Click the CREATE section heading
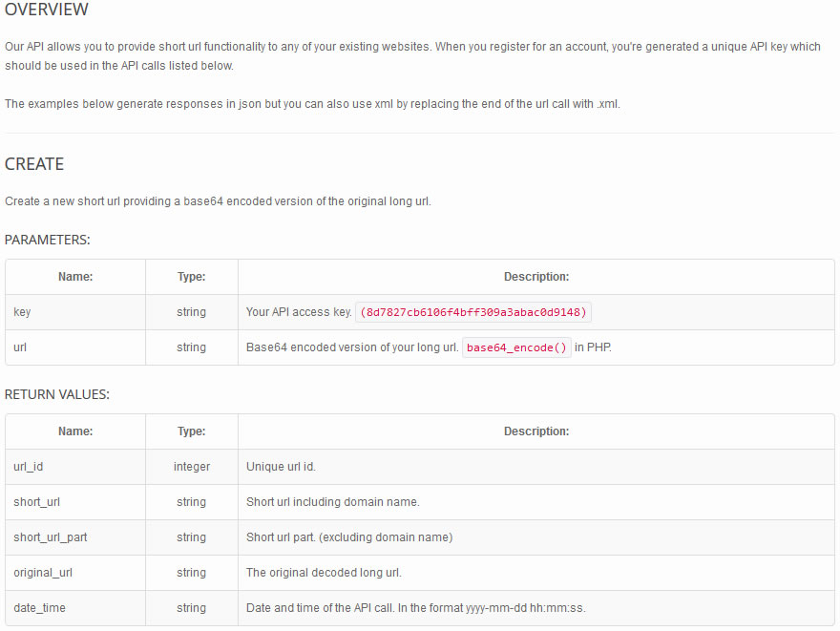 (34, 164)
